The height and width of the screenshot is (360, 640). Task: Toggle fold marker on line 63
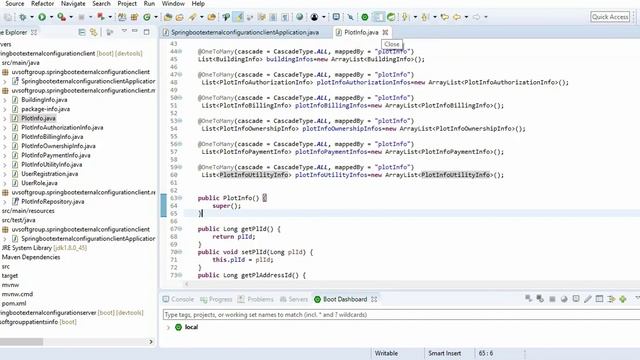point(180,198)
